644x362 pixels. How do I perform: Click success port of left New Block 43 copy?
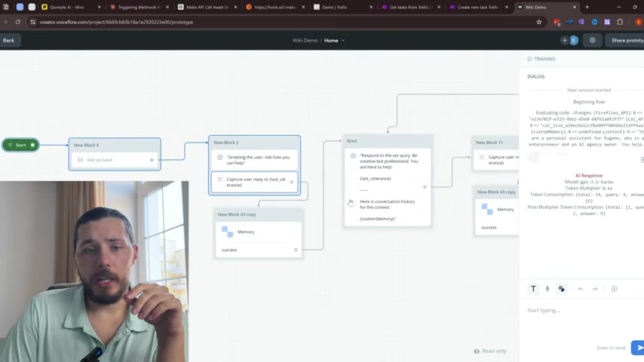click(296, 250)
